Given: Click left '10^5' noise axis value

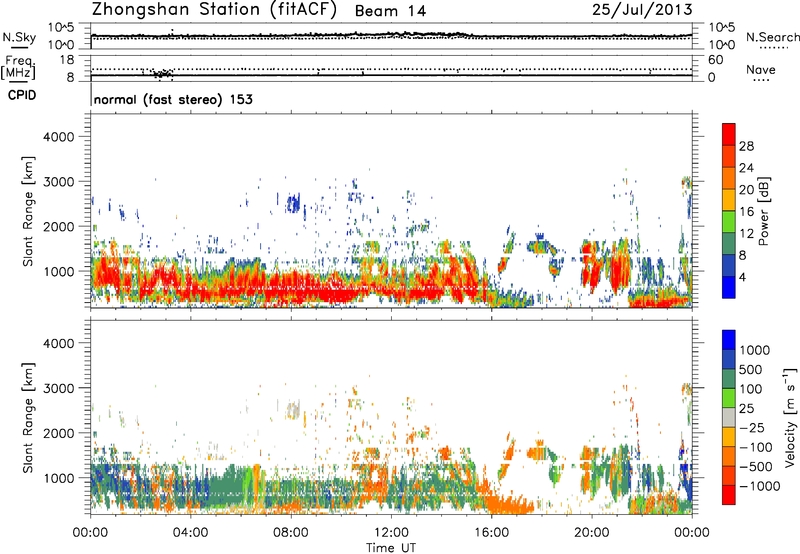Looking at the screenshot, I should pos(61,28).
